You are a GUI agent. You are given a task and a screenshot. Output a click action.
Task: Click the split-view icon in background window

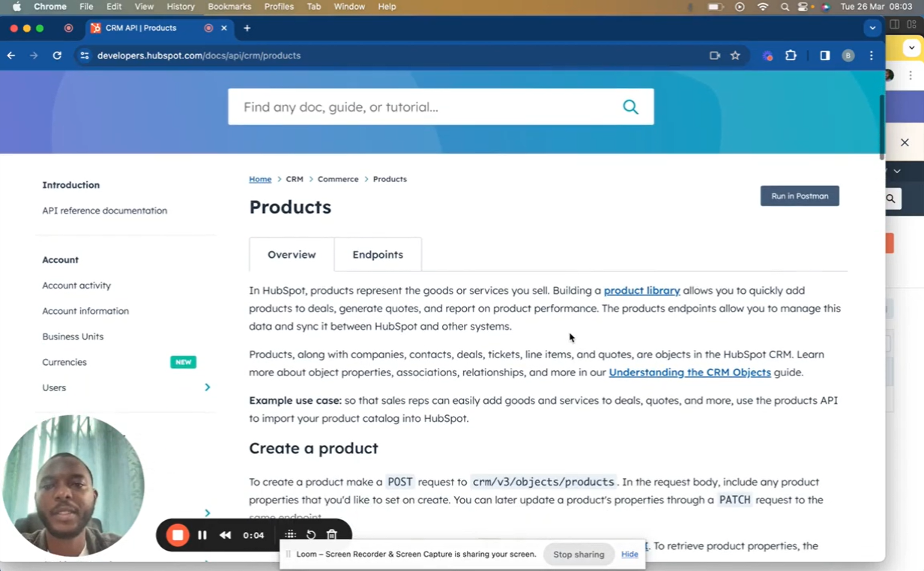click(895, 24)
